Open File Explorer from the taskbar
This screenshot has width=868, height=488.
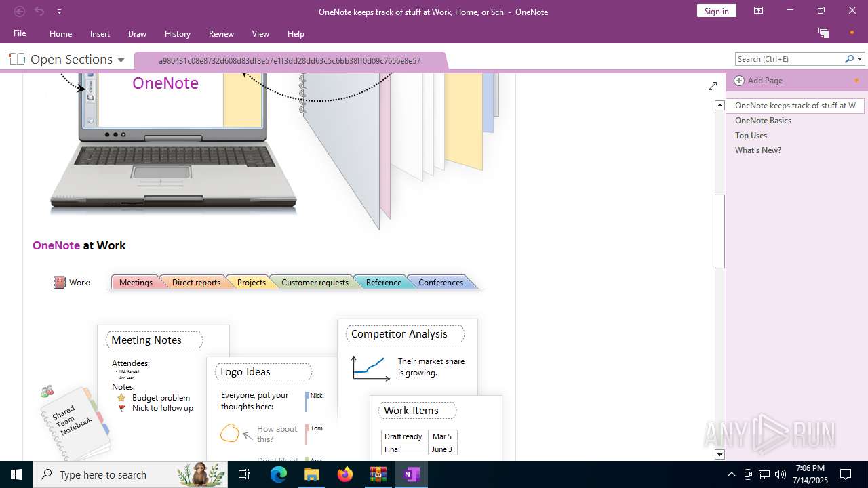(311, 474)
